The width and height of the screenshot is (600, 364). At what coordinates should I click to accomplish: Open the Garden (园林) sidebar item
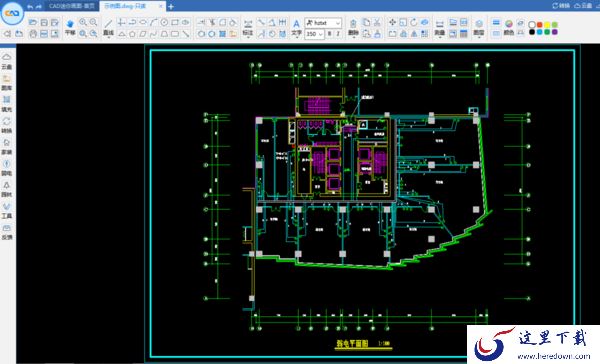coord(7,189)
